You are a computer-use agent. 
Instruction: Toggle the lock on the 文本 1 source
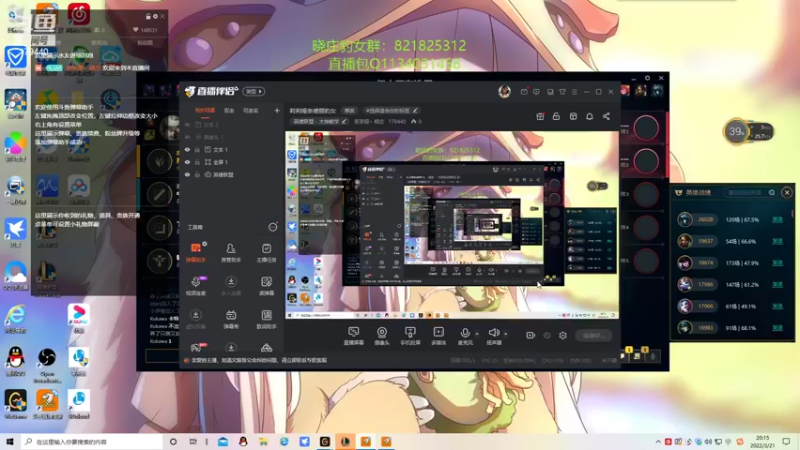pos(197,149)
